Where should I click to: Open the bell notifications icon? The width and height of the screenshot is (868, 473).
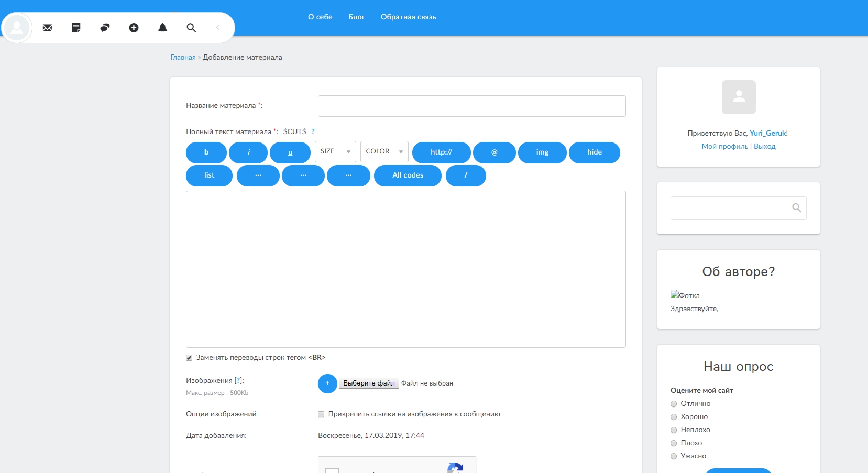pos(162,28)
